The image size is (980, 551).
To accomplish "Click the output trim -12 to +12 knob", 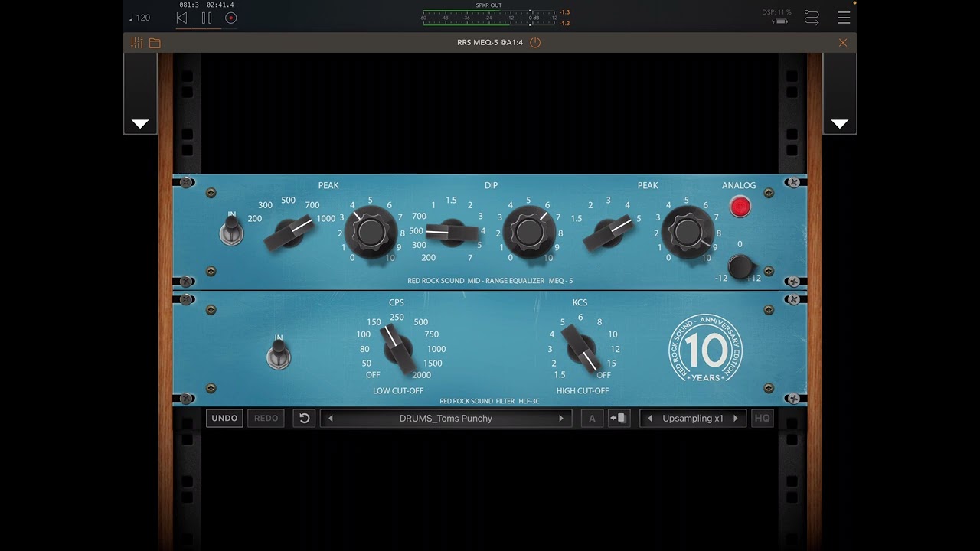I will [740, 266].
